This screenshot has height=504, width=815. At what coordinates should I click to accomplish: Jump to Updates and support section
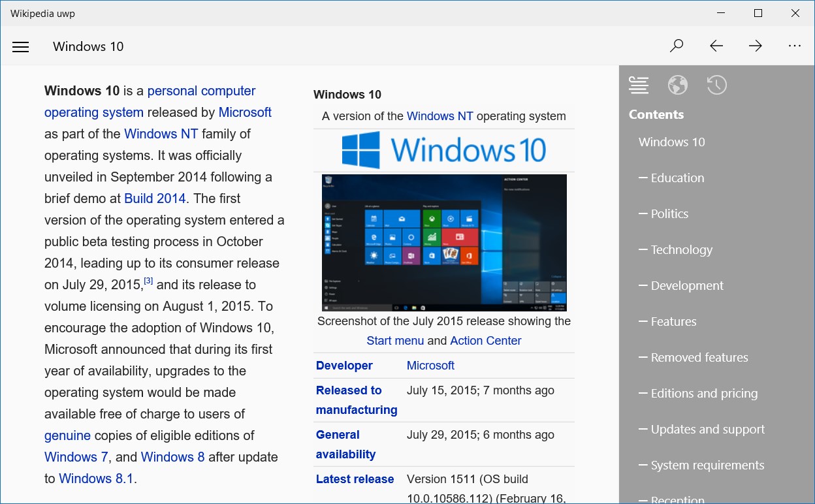click(x=701, y=429)
